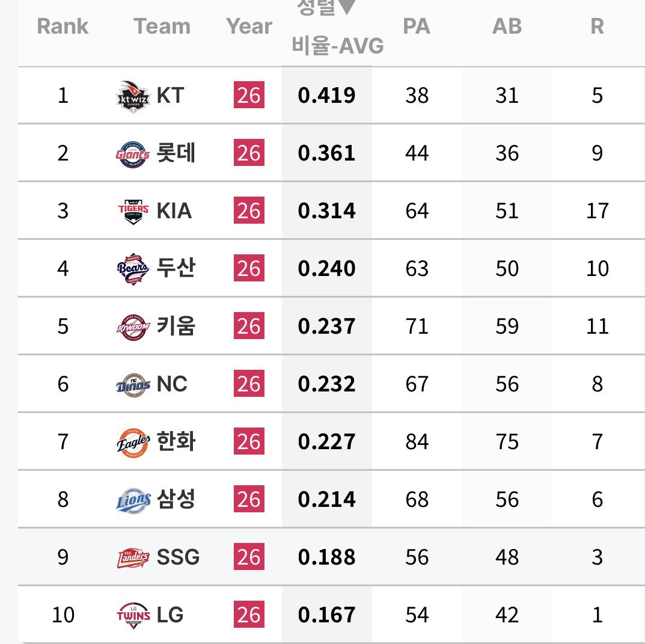This screenshot has width=645, height=644.
Task: Click the Lotte Giants team logo
Action: point(133,155)
